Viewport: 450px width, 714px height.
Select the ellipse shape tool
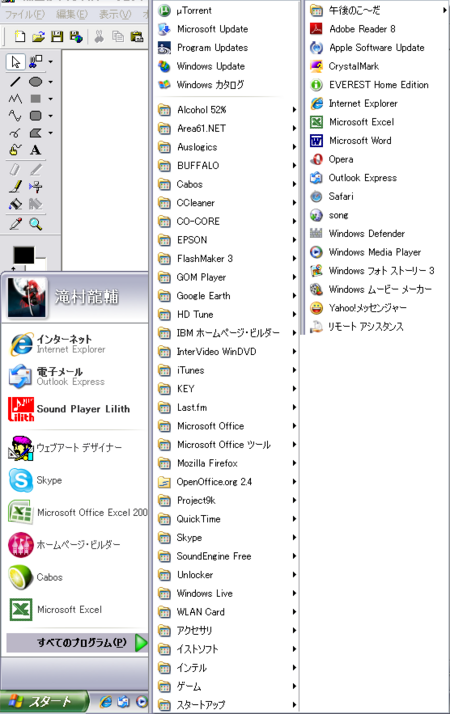36,82
